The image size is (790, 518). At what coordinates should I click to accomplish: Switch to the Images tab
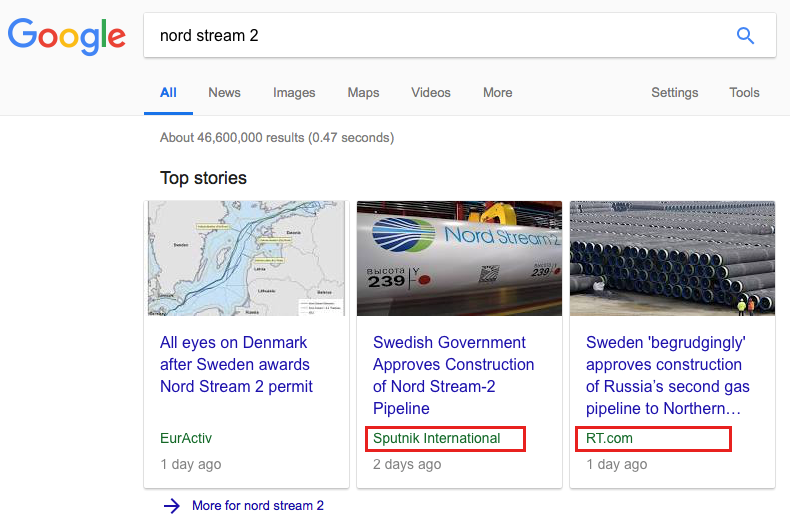coord(294,93)
